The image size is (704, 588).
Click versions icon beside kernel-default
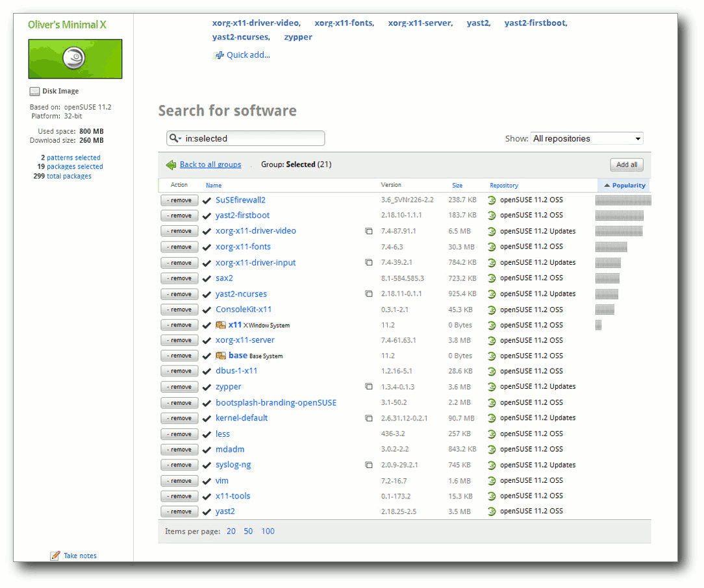tap(369, 419)
